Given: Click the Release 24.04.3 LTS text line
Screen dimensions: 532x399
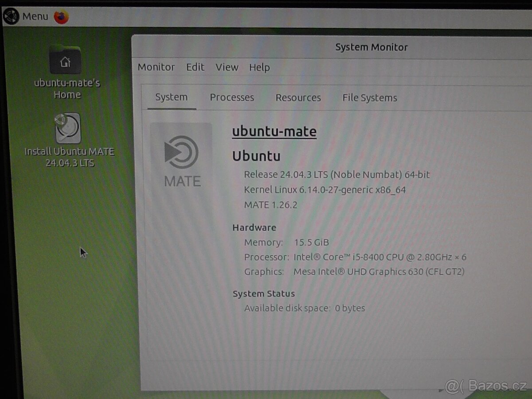Looking at the screenshot, I should coord(337,175).
